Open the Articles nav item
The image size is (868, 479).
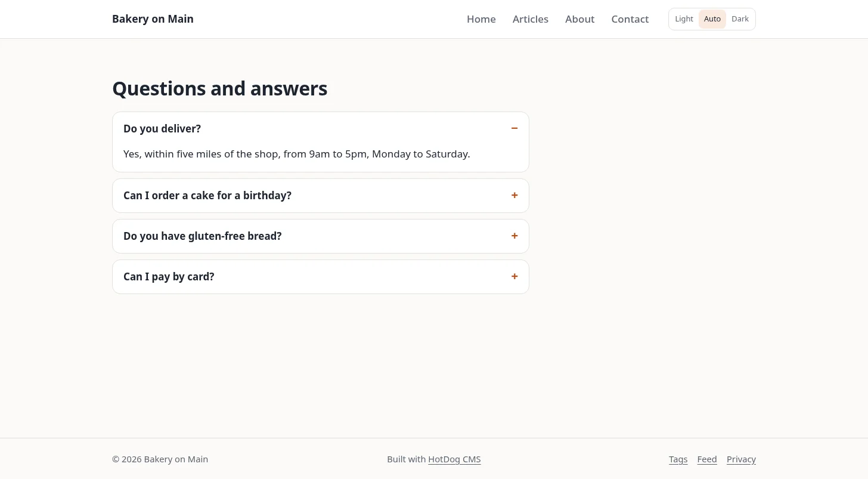coord(531,19)
